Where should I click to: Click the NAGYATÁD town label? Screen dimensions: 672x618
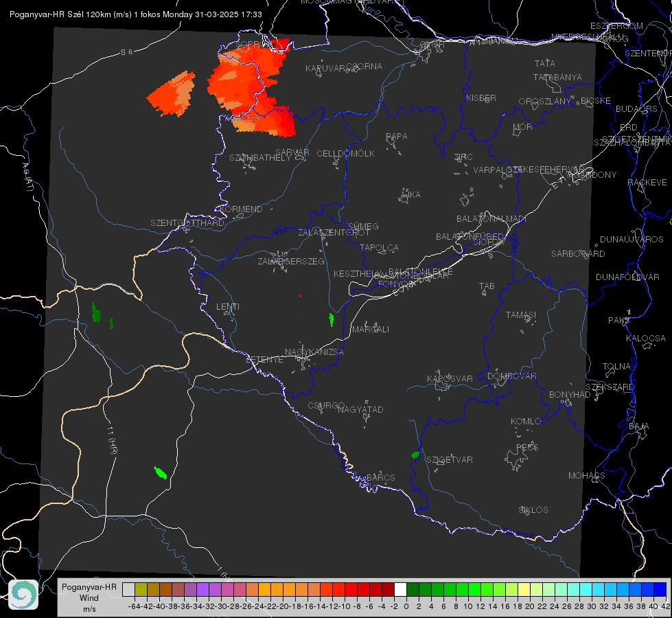(360, 409)
